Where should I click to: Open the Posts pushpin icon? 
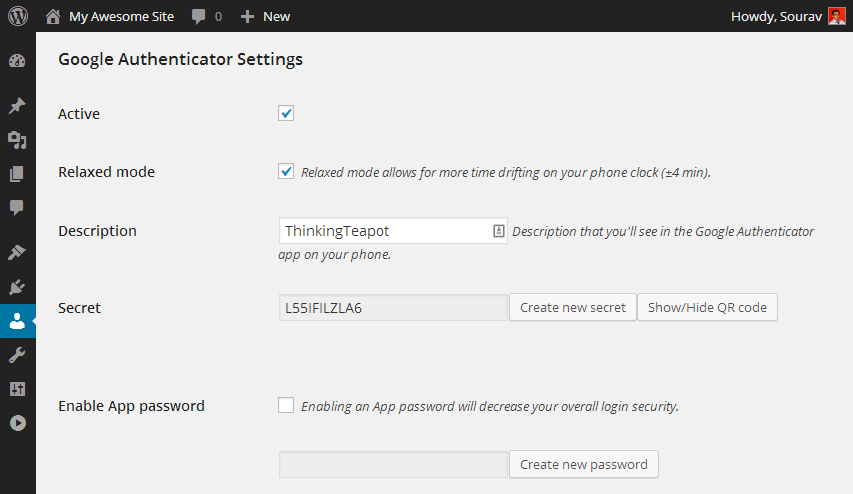(x=17, y=106)
